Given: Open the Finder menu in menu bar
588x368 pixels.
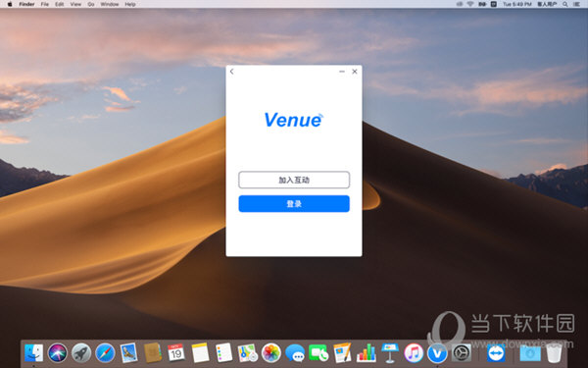Looking at the screenshot, I should (x=26, y=4).
